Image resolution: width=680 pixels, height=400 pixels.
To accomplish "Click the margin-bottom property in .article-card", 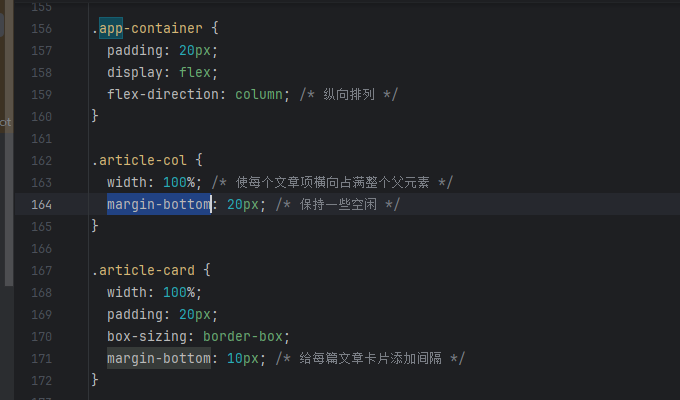I will 159,358.
